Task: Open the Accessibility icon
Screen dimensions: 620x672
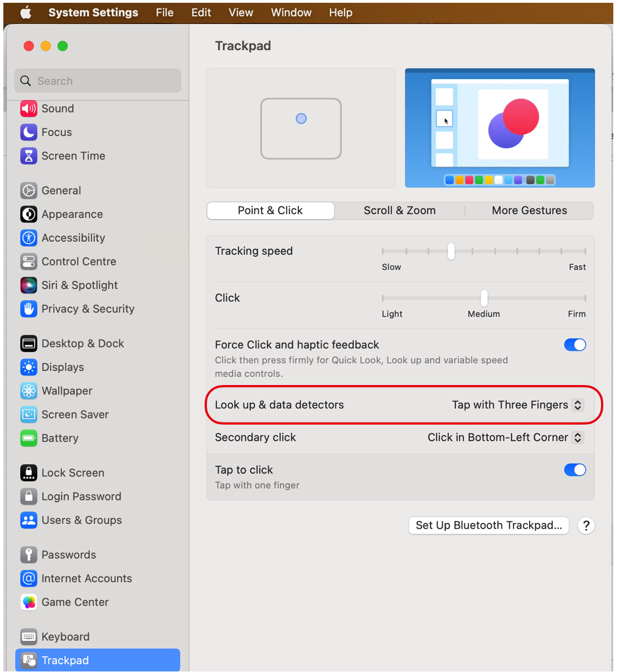Action: pyautogui.click(x=28, y=238)
